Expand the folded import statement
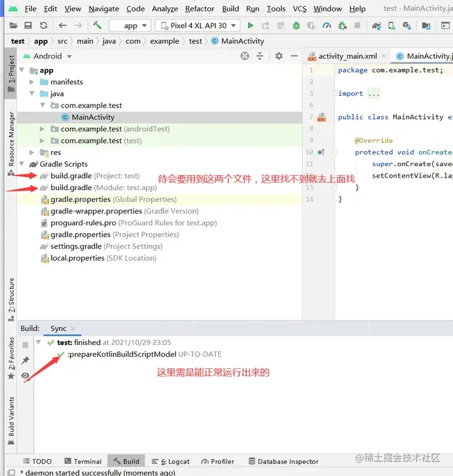Viewport: 453px width, 476px height. tap(334, 93)
